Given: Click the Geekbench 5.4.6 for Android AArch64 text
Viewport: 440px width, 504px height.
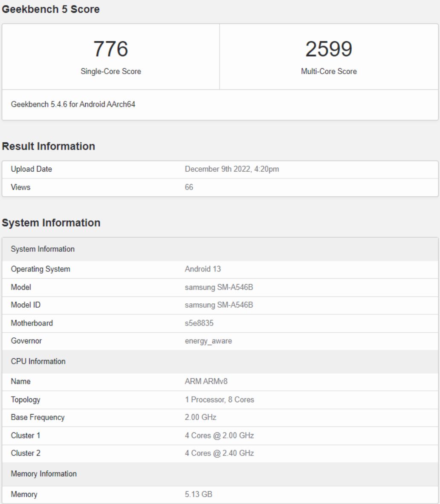Looking at the screenshot, I should [73, 104].
